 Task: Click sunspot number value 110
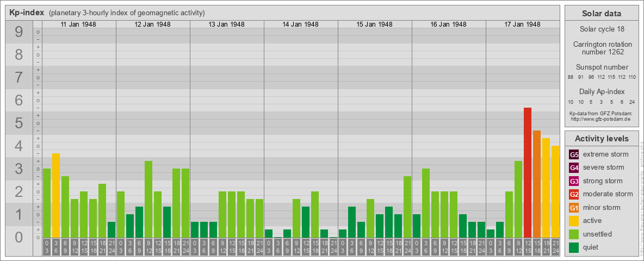pos(633,77)
